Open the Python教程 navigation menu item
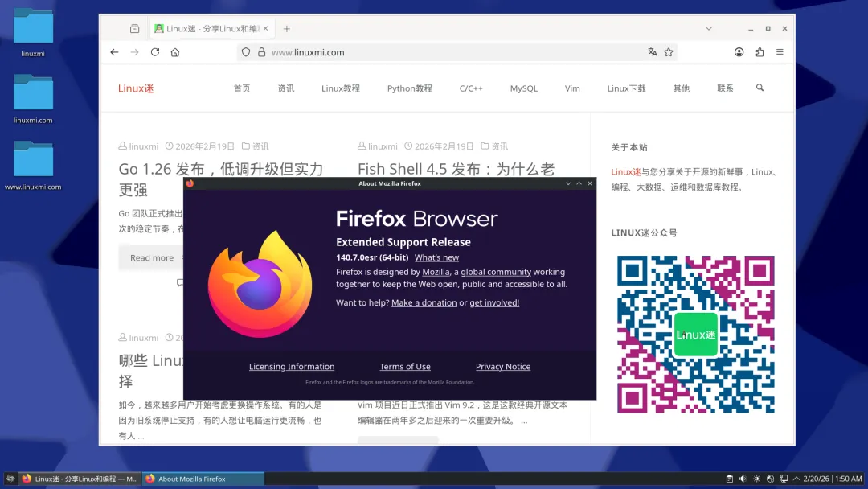This screenshot has width=868, height=489. pyautogui.click(x=410, y=88)
